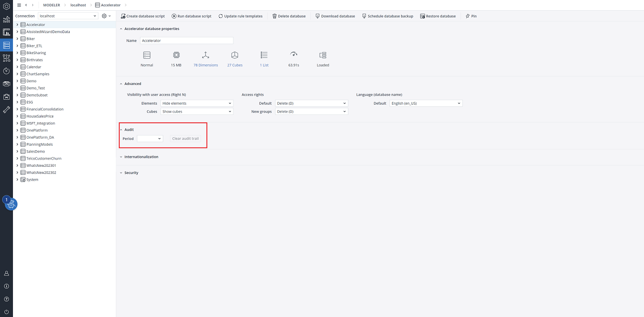Click localhost in the breadcrumb

(78, 5)
